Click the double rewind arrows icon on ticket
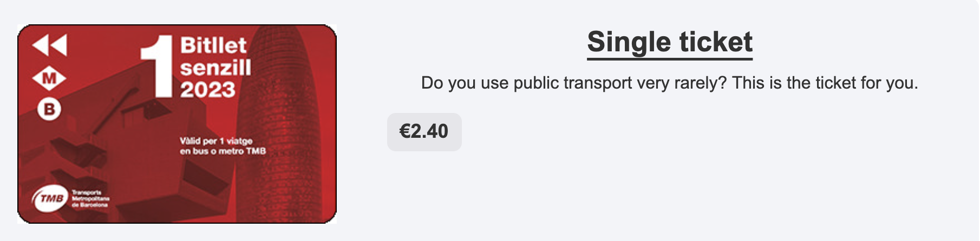The height and width of the screenshot is (241, 980). click(x=50, y=45)
